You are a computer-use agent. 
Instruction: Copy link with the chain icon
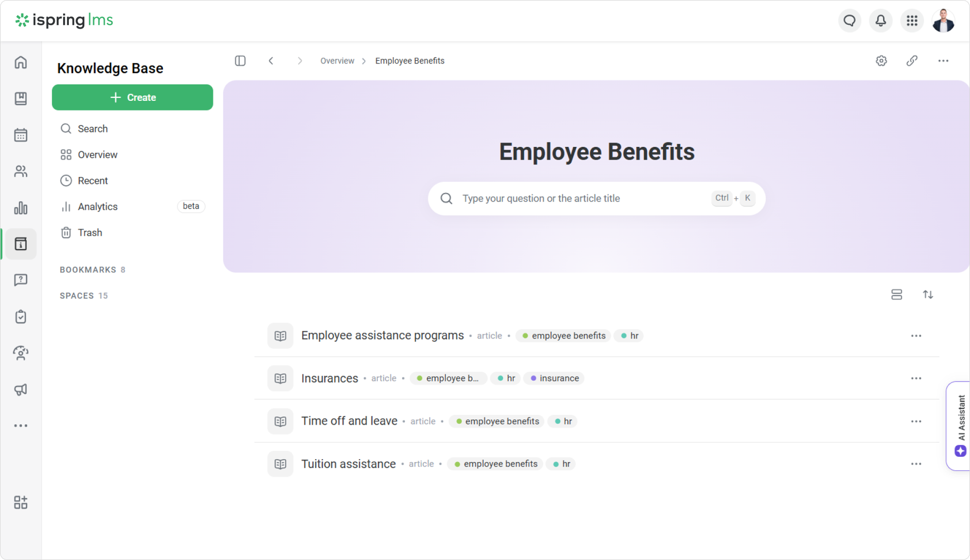coord(912,61)
